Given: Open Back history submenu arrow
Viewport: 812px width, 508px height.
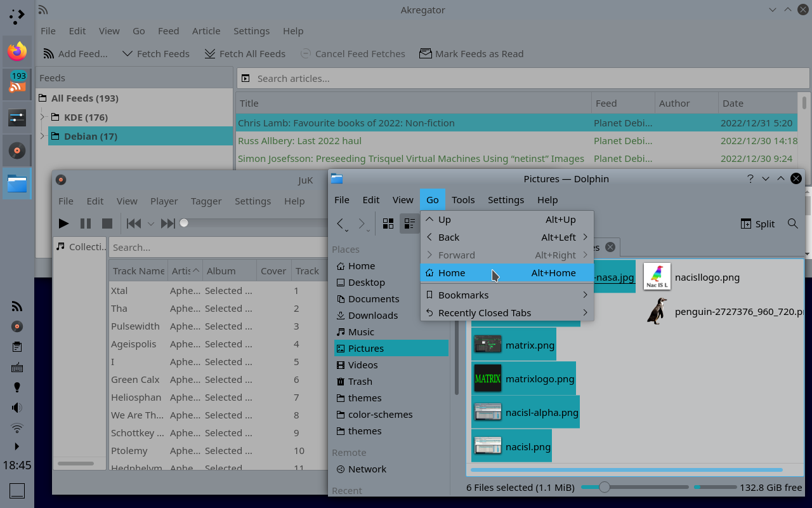Looking at the screenshot, I should [585, 237].
